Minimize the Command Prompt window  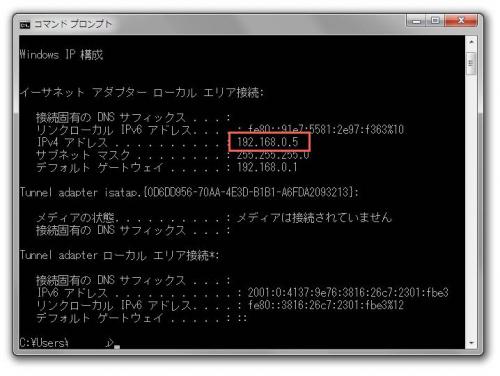click(416, 21)
